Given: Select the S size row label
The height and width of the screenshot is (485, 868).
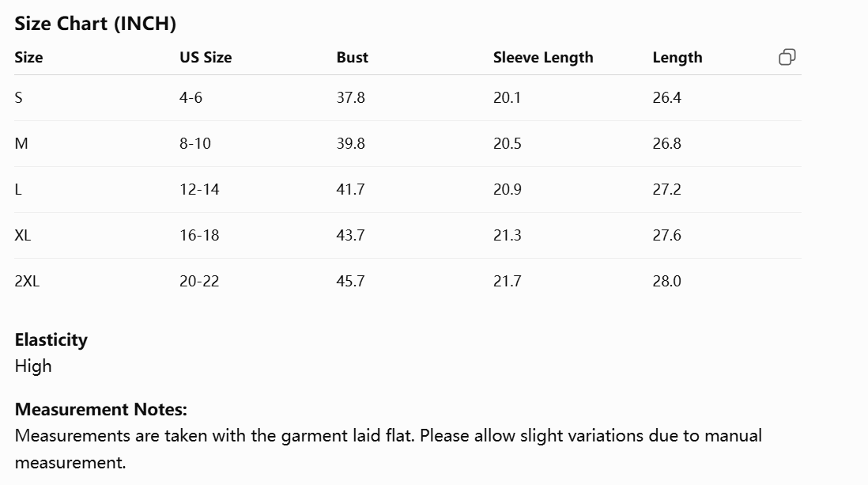Looking at the screenshot, I should point(19,97).
